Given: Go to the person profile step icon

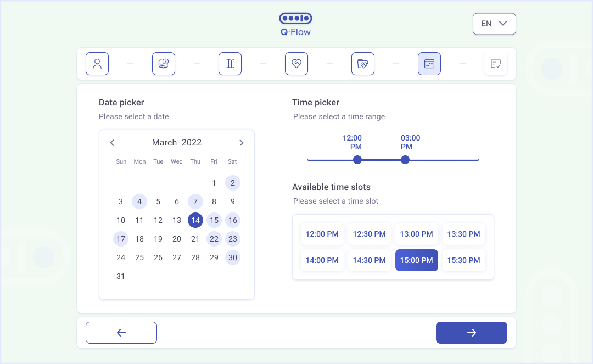Looking at the screenshot, I should (97, 64).
